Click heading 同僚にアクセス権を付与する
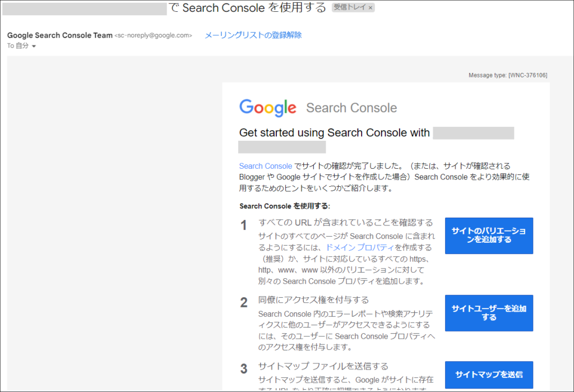The height and width of the screenshot is (392, 574). [x=313, y=299]
